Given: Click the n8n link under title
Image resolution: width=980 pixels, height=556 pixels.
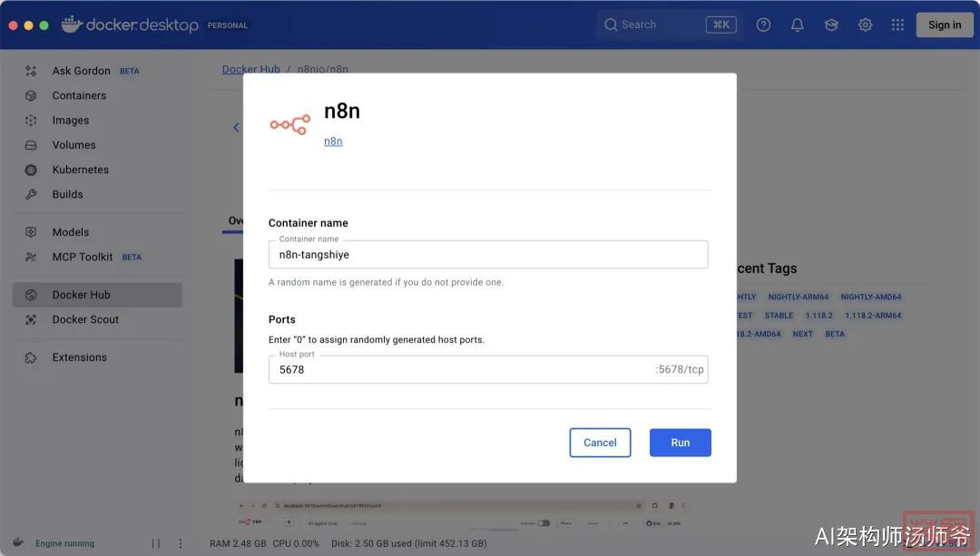Looking at the screenshot, I should [333, 141].
